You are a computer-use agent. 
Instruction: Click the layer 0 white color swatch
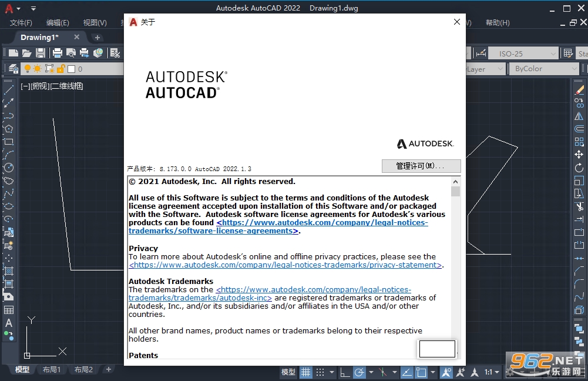pos(71,69)
